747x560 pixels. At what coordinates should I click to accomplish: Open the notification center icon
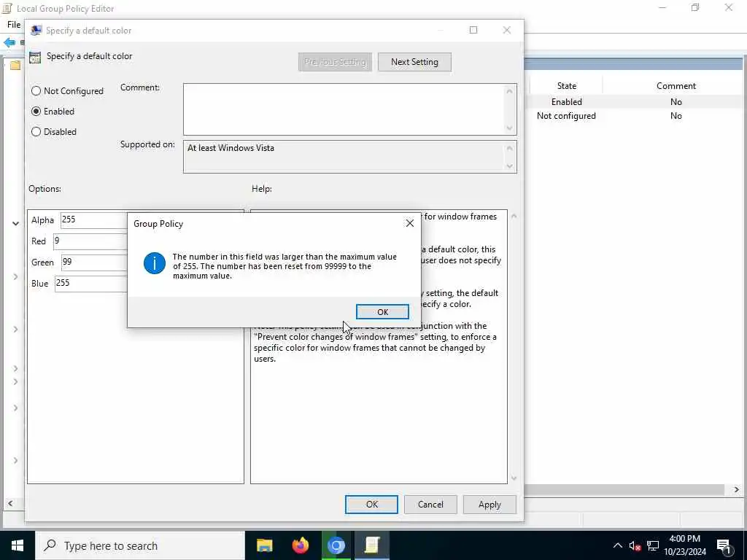coord(724,546)
